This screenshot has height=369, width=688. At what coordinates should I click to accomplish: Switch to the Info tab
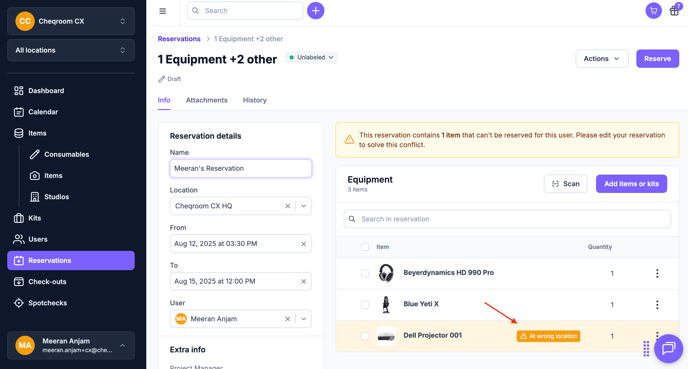tap(164, 100)
